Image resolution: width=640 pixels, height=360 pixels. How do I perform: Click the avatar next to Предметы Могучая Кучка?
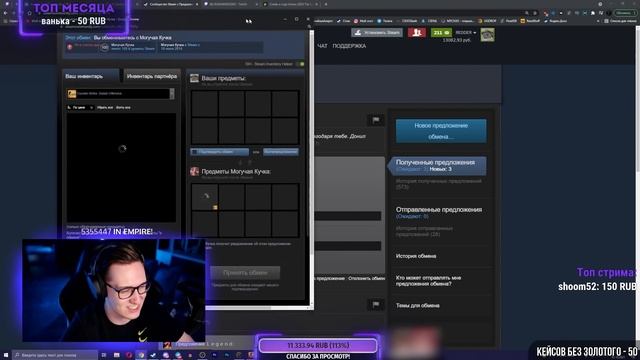194,171
